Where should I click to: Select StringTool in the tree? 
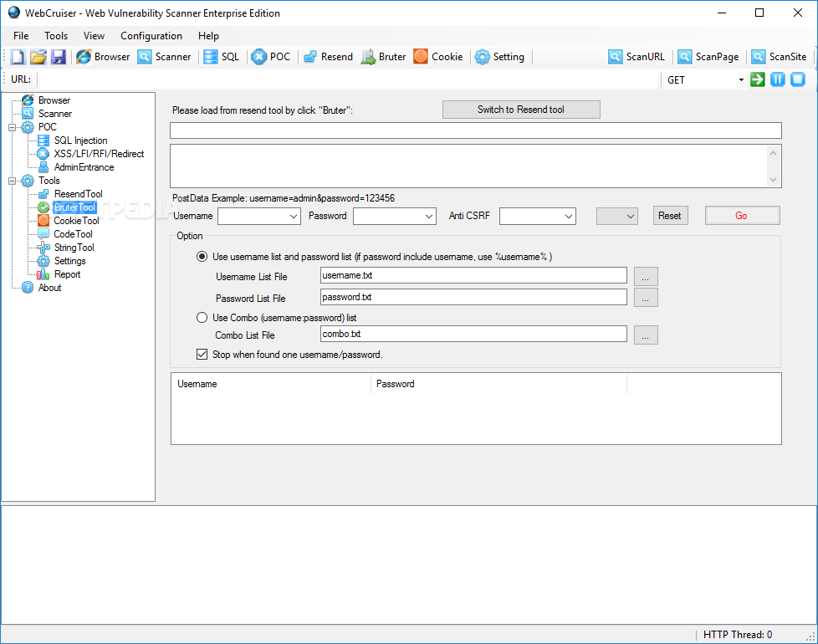(74, 248)
